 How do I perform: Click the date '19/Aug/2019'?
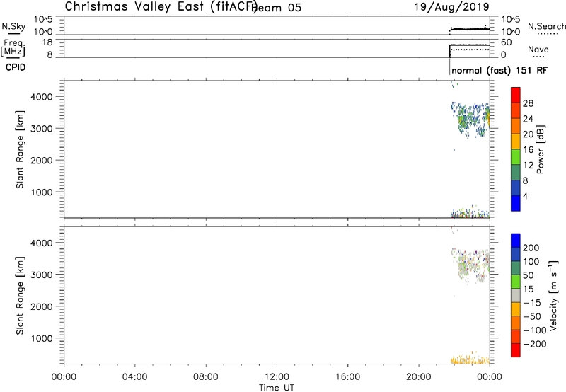(x=451, y=6)
